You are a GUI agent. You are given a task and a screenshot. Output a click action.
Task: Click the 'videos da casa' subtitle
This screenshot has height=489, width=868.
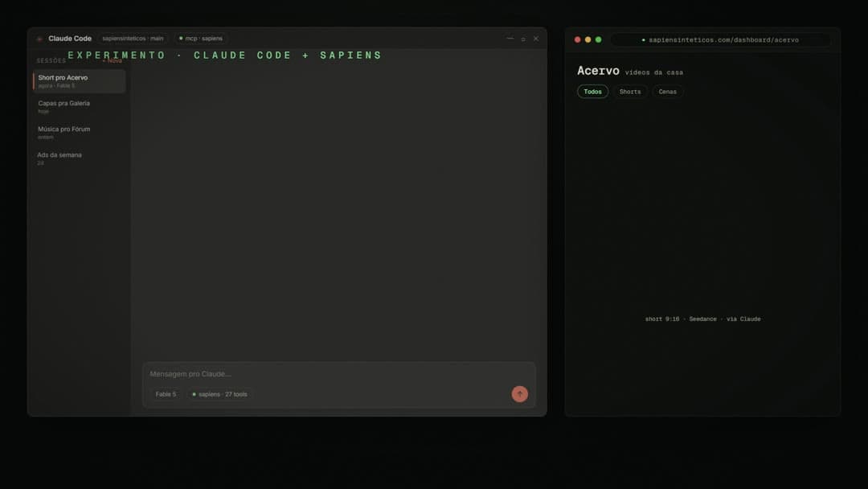pyautogui.click(x=653, y=72)
